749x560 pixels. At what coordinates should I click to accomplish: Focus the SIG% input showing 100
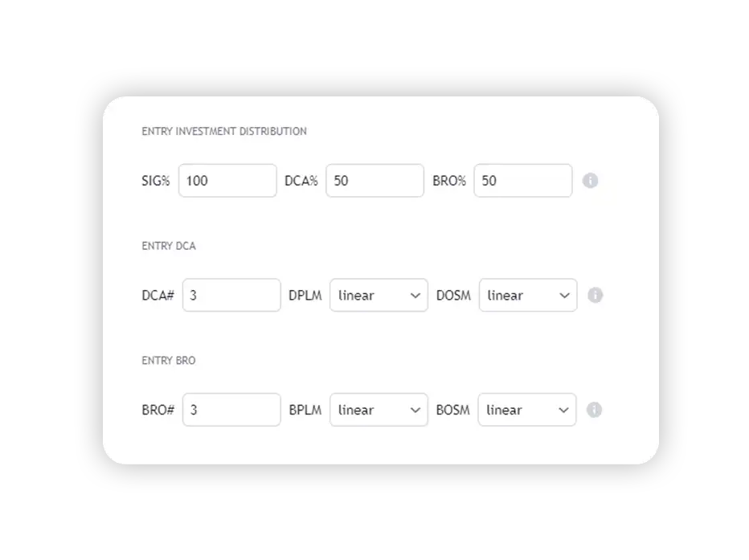tap(227, 181)
